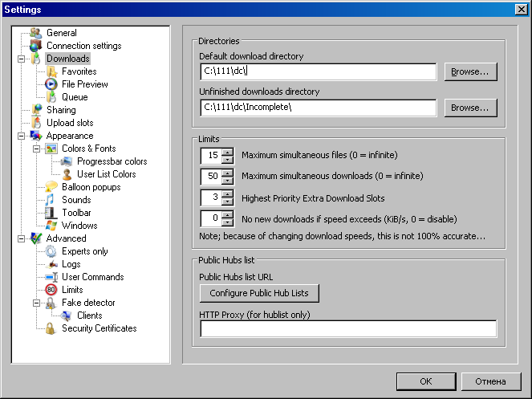Increase Highest Priority Extra Download Slots
This screenshot has height=399, width=532.
(x=228, y=194)
